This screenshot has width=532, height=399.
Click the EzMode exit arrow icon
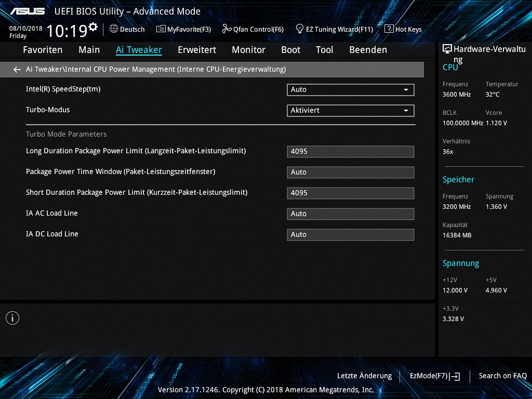455,376
